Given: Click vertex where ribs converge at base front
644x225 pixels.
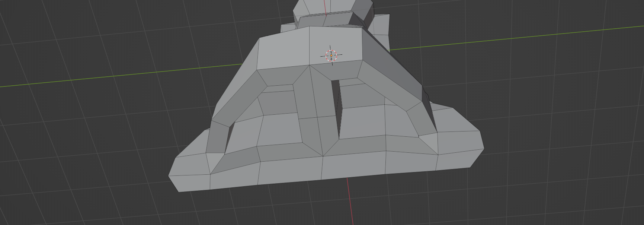Looking at the screenshot, I should (x=323, y=156).
